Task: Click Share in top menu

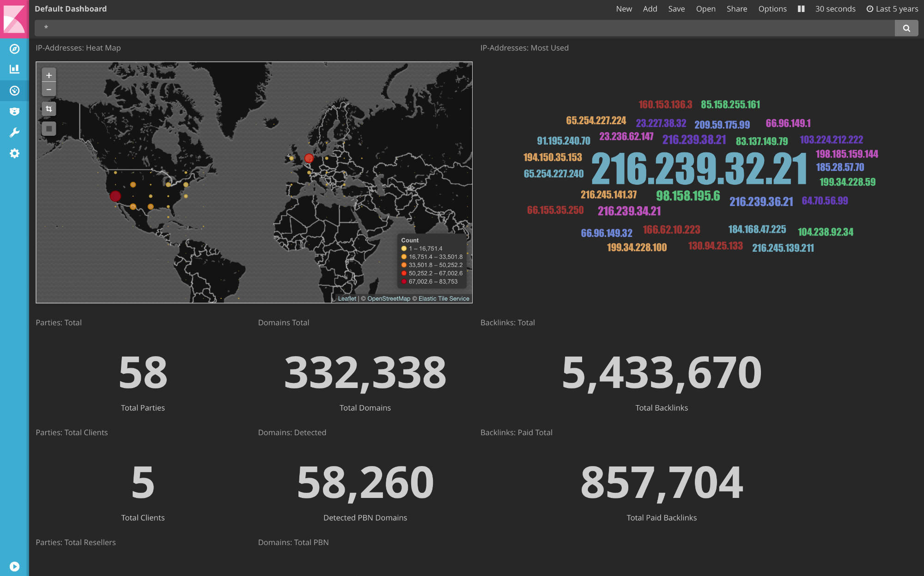Action: (736, 9)
